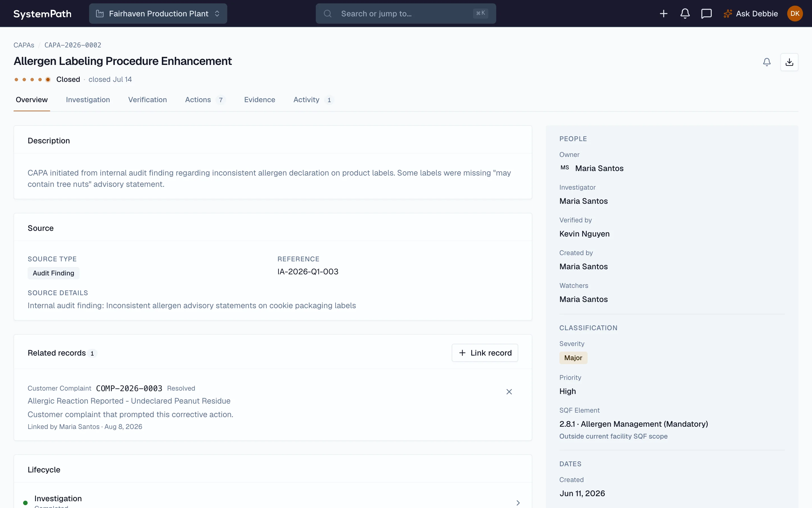Click the Closed status label
This screenshot has height=508, width=812.
[68, 79]
